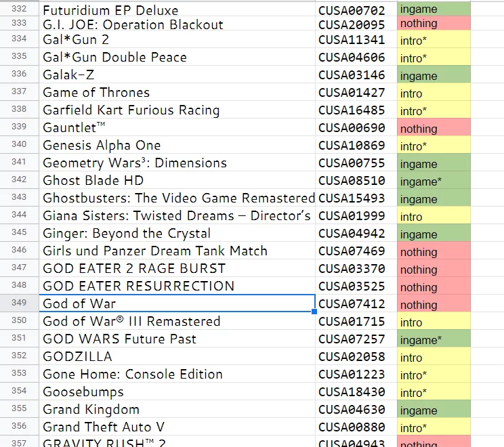
Task: Select 'GOD EATER RESURRECTION' cell
Action: pos(177,286)
